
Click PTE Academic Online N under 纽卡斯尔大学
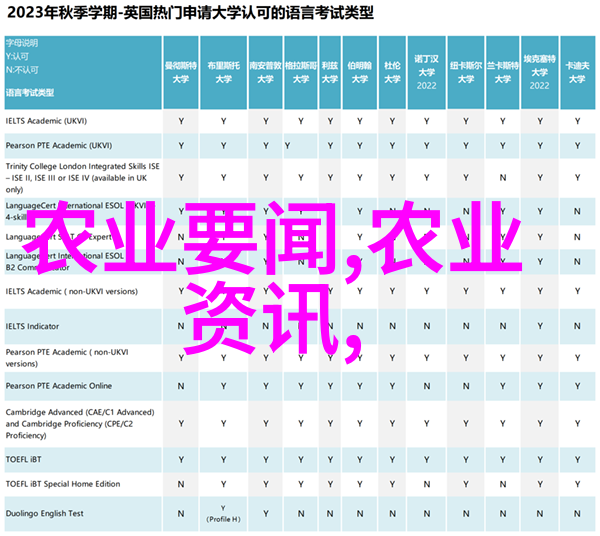pyautogui.click(x=466, y=386)
